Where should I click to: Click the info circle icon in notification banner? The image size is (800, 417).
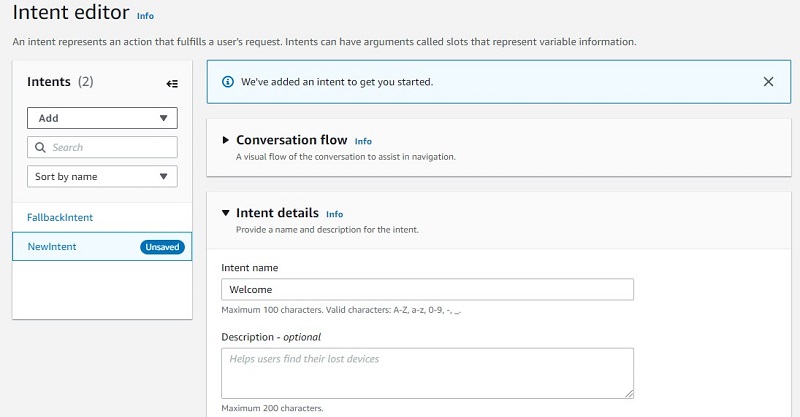tap(228, 82)
